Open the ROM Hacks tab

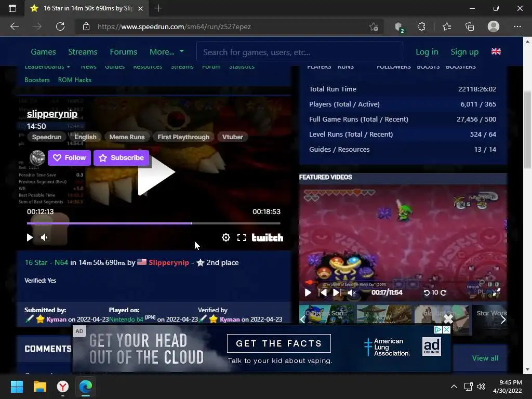pyautogui.click(x=75, y=80)
